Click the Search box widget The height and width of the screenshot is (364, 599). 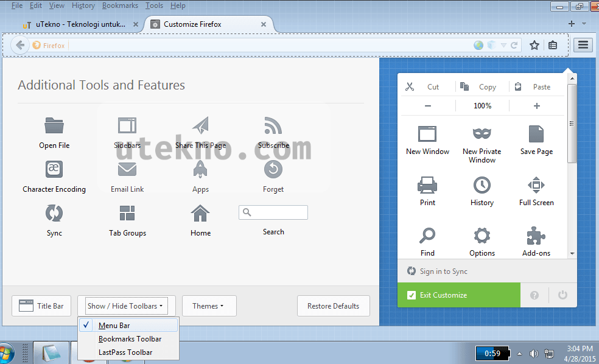(273, 212)
